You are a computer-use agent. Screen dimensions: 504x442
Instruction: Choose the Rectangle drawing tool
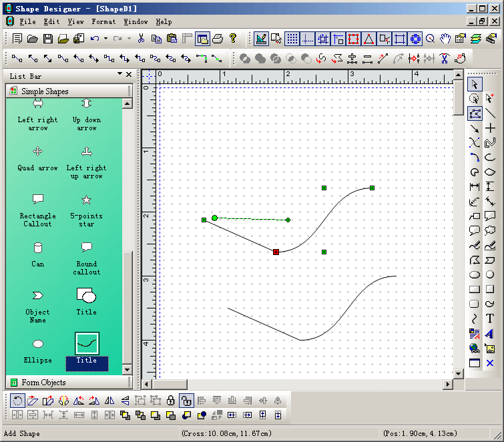pos(475,289)
